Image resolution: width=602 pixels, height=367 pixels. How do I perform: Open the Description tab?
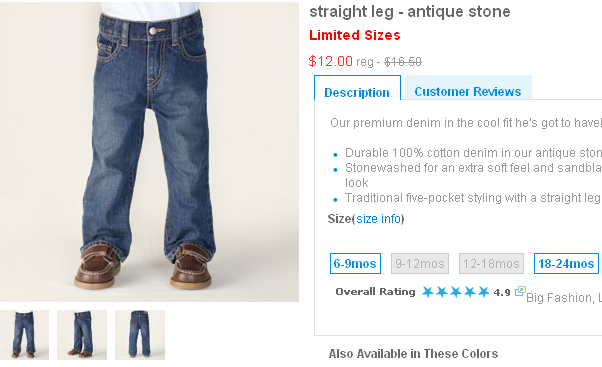click(357, 92)
